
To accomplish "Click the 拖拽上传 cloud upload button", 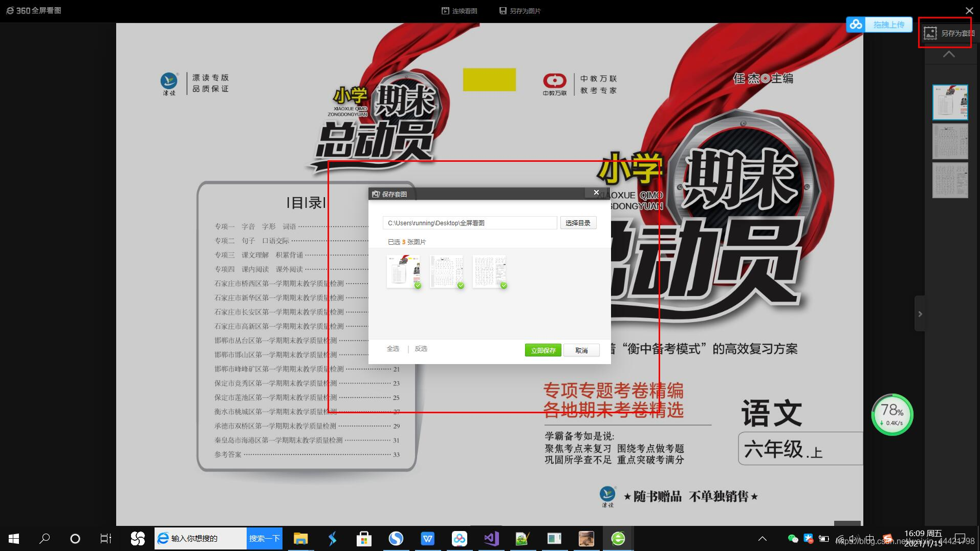I will click(x=879, y=25).
